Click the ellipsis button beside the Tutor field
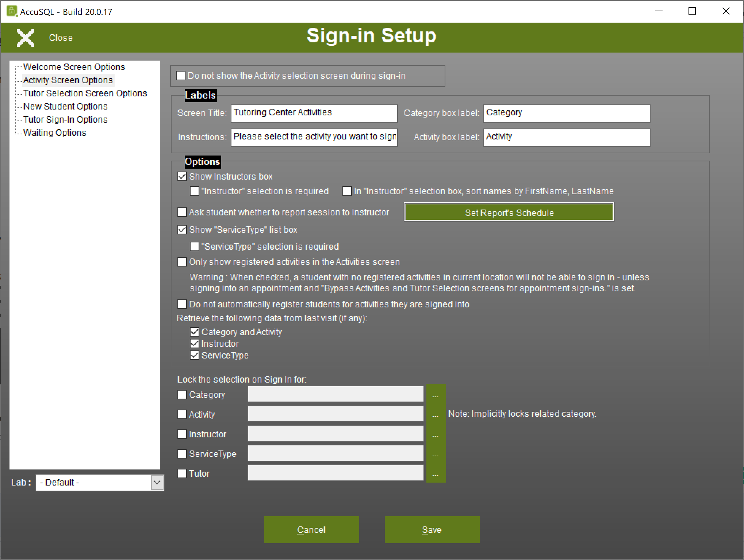 pos(436,473)
